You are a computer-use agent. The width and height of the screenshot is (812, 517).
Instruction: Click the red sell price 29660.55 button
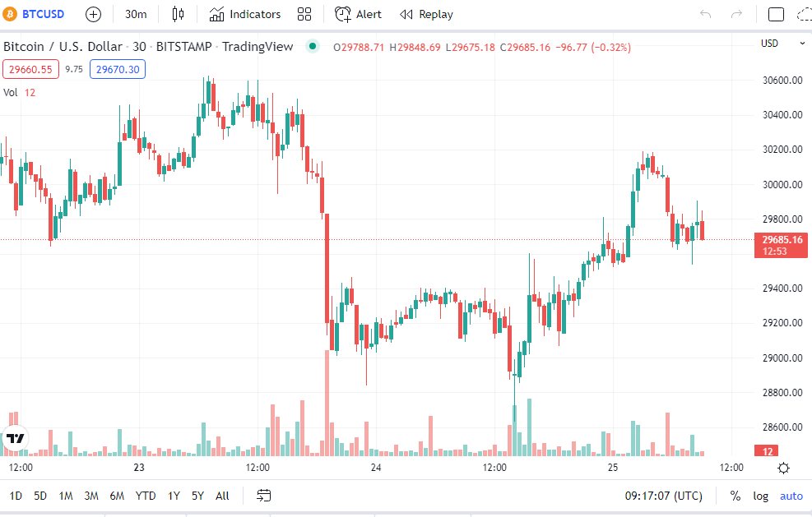click(29, 70)
